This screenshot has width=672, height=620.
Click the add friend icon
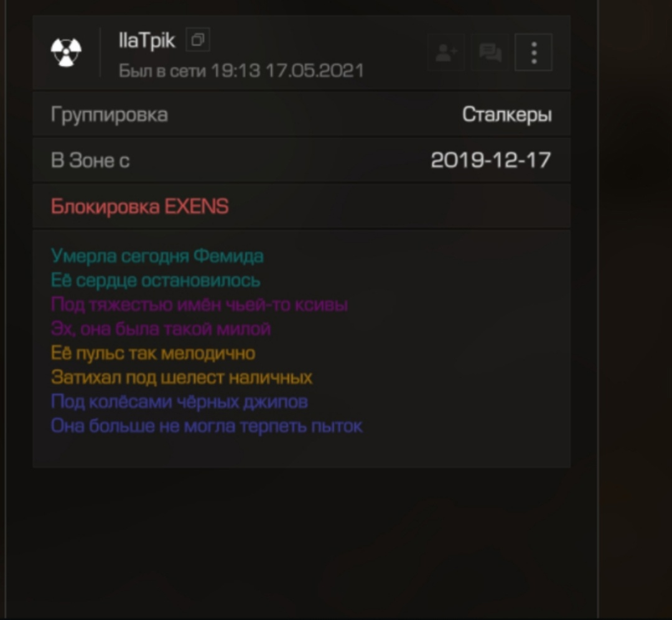point(446,52)
